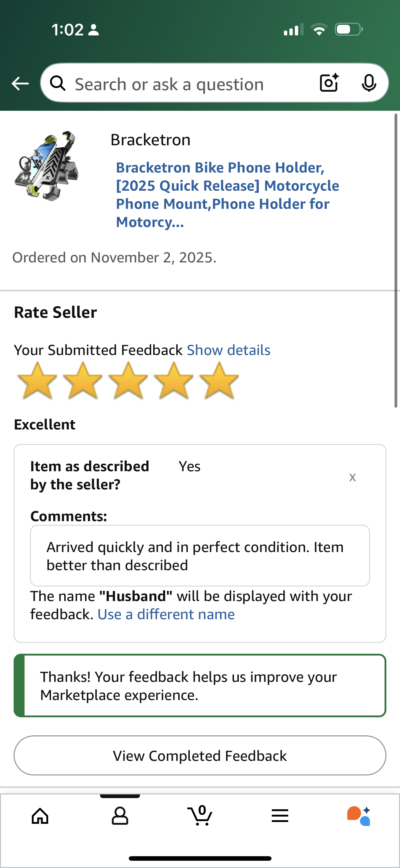
Task: Remove feedback with the x button
Action: (352, 477)
